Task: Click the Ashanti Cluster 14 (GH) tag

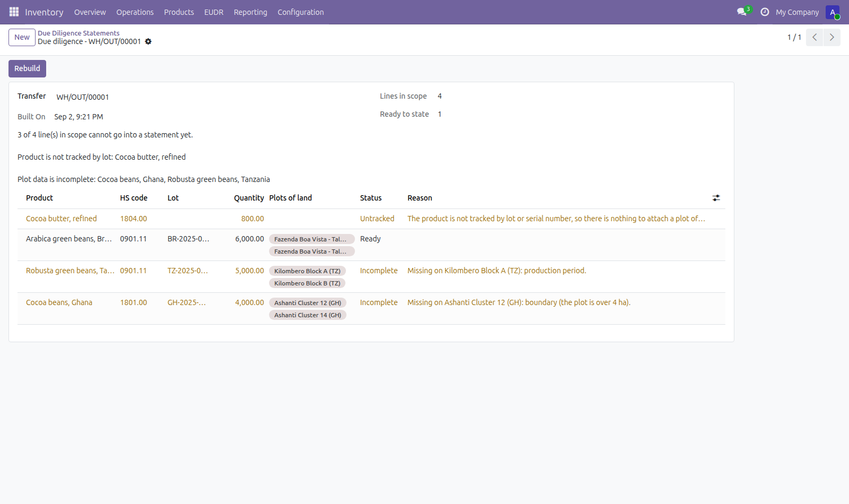Action: (308, 315)
